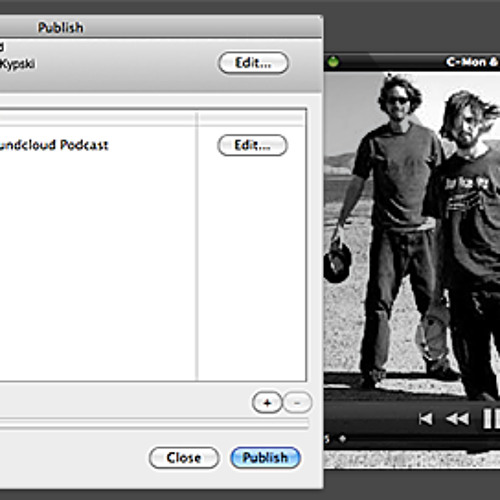Click the C-Mon & player title bar
500x500 pixels.
click(x=412, y=62)
